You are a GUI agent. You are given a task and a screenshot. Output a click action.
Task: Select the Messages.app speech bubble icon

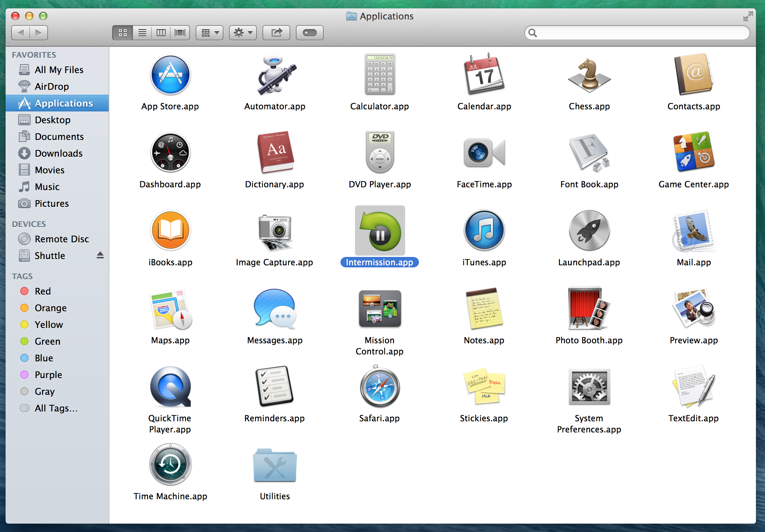coord(275,309)
